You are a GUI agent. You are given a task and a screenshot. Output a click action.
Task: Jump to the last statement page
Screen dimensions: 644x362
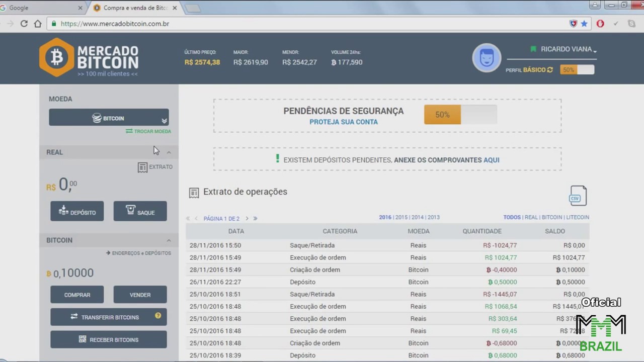255,218
